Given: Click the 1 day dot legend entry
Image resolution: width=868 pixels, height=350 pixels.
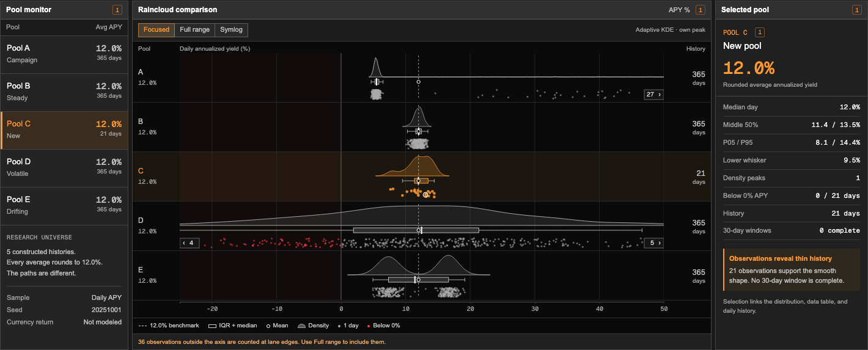Looking at the screenshot, I should point(348,326).
